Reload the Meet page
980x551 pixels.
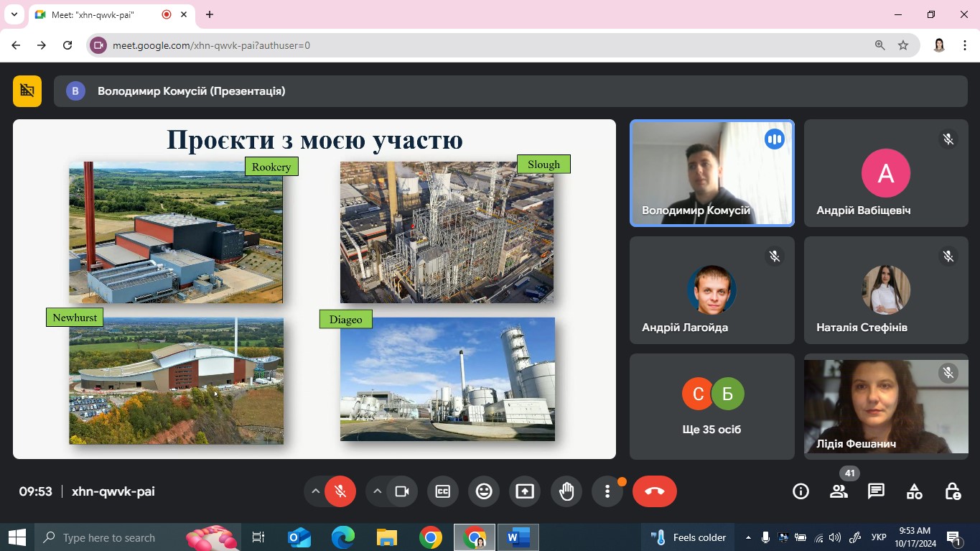(67, 45)
